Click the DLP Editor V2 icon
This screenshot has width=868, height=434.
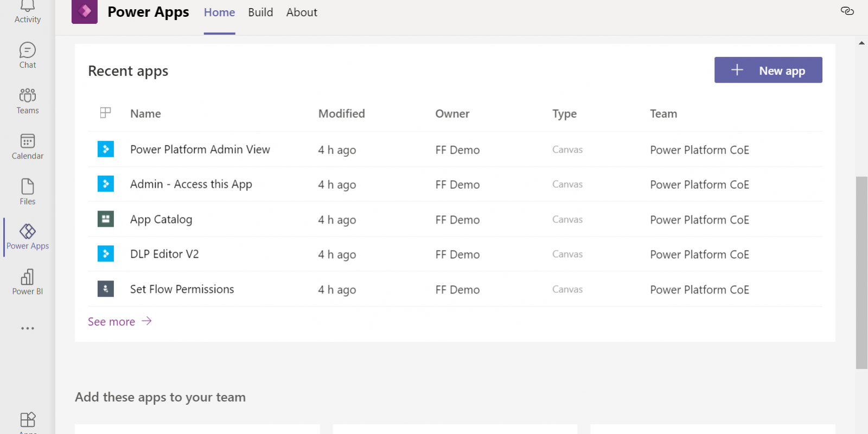[106, 254]
